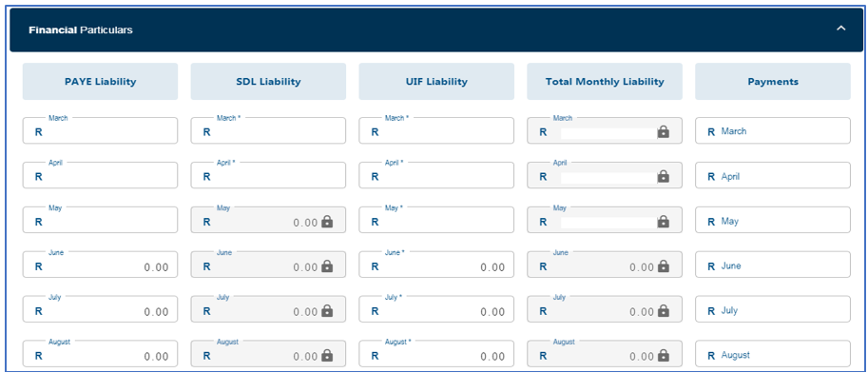Focus the March PAYE Liability field
Viewport: 868px width, 373px height.
coord(100,130)
